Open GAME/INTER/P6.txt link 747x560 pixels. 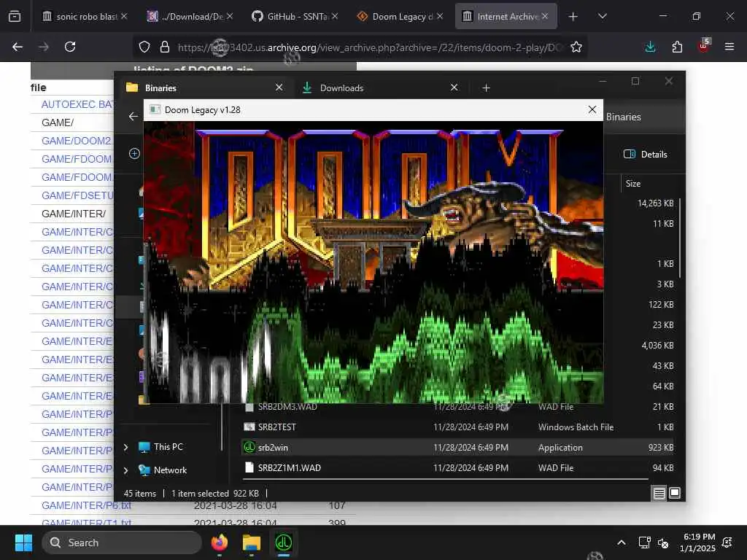86,505
